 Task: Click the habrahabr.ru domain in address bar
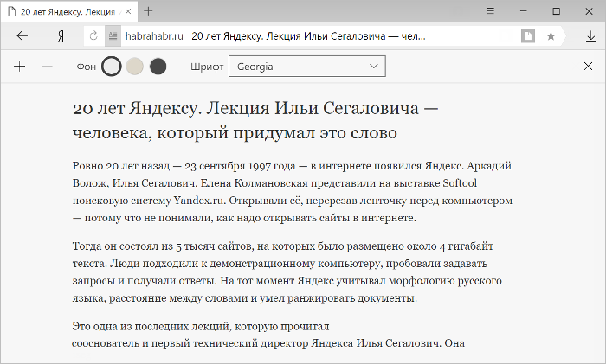point(154,36)
